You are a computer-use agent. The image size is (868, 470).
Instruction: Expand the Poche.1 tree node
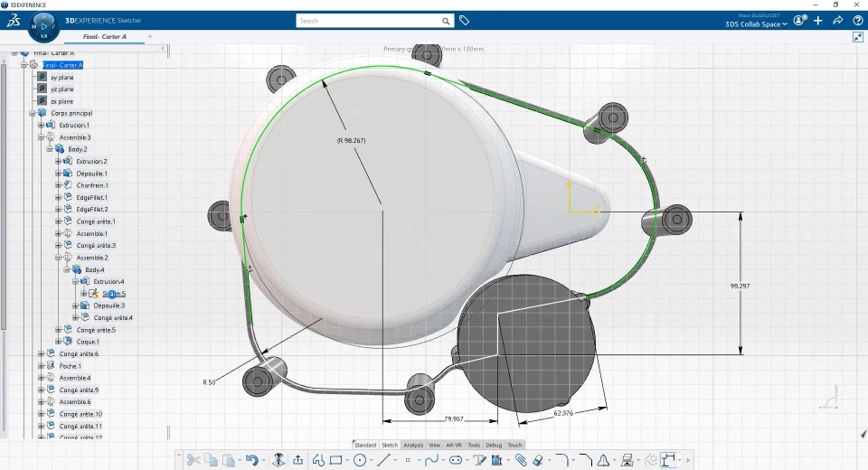click(41, 366)
